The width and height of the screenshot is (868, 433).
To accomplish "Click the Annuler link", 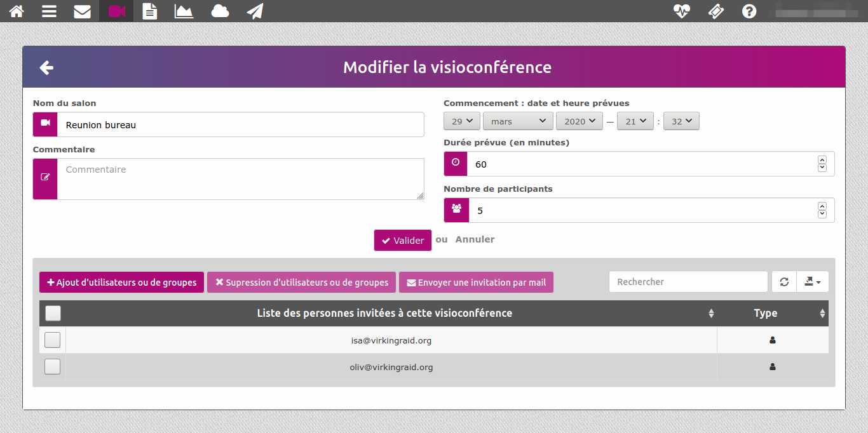I will pos(475,239).
